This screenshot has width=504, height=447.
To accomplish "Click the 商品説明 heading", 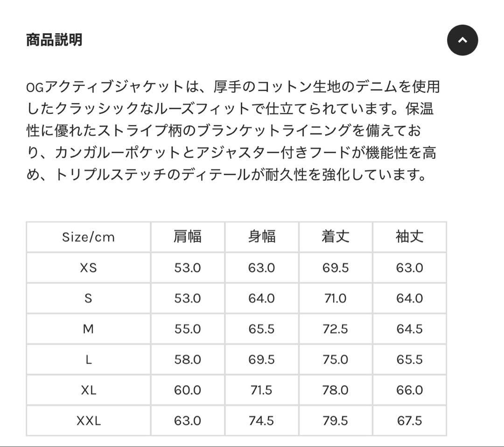I will (54, 40).
